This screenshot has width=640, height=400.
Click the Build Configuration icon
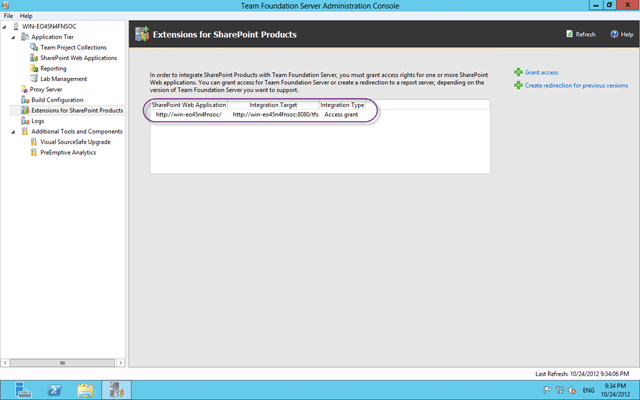tap(25, 100)
